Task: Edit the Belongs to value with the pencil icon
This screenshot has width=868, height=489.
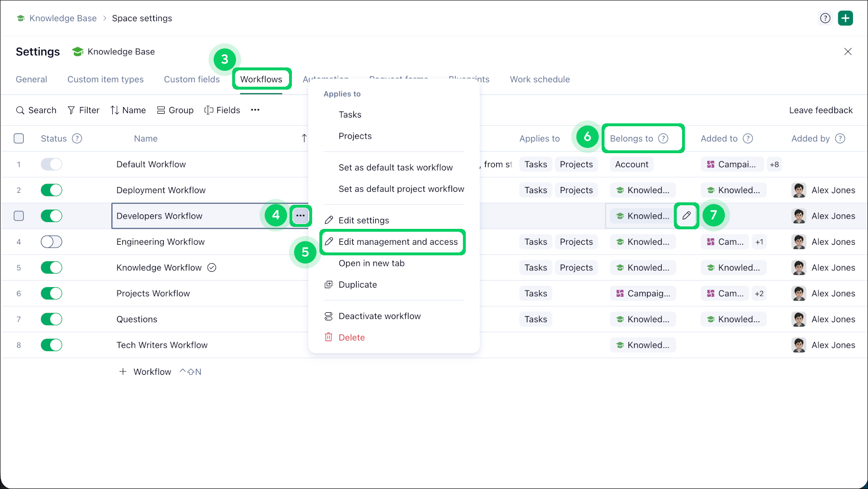Action: click(686, 216)
